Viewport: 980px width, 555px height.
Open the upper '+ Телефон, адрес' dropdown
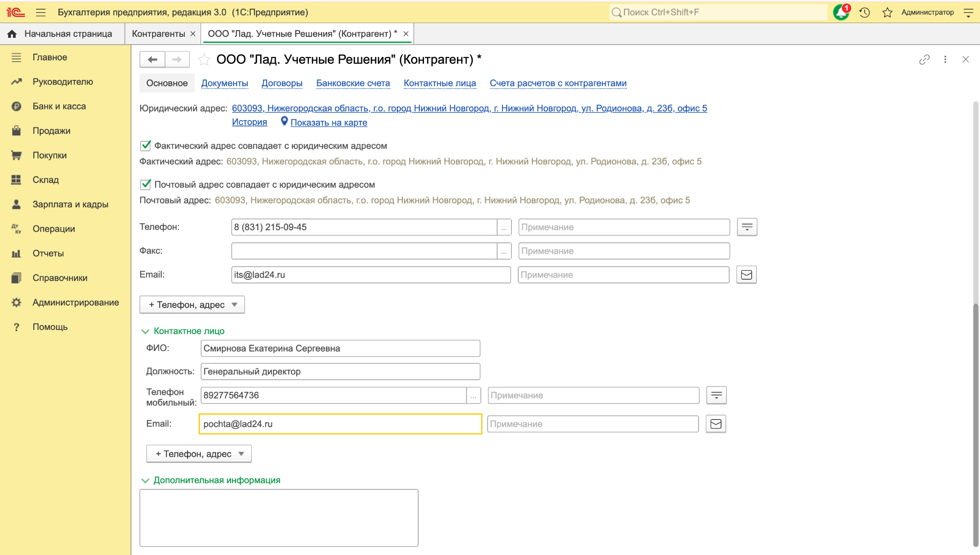point(192,305)
